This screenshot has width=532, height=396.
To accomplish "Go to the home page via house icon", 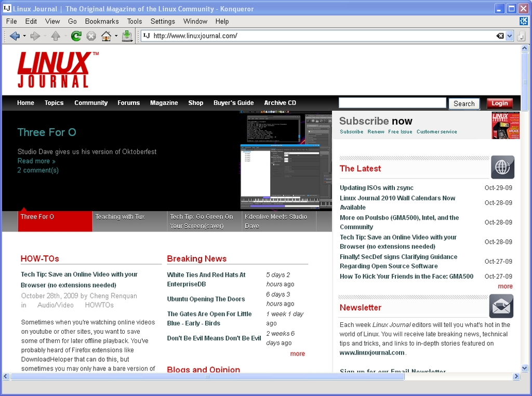I will (106, 36).
